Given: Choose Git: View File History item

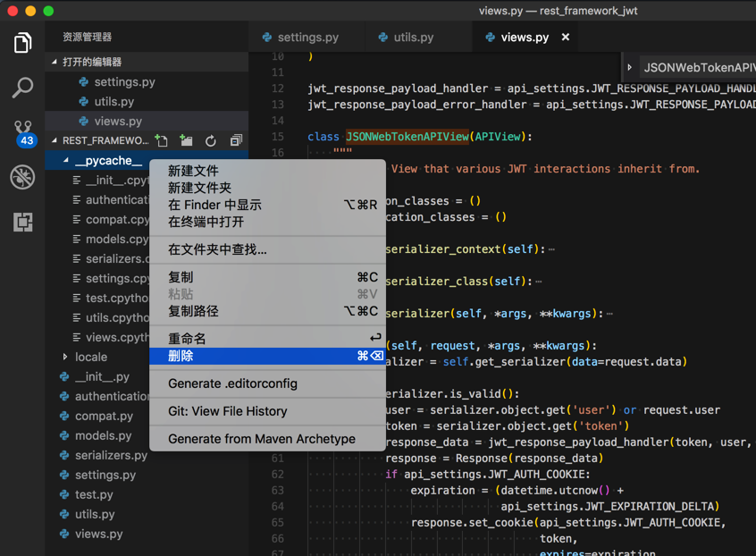Looking at the screenshot, I should [x=267, y=411].
